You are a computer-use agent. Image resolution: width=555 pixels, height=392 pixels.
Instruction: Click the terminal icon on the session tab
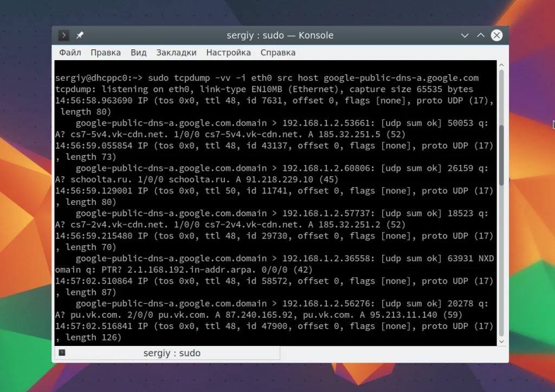click(62, 352)
